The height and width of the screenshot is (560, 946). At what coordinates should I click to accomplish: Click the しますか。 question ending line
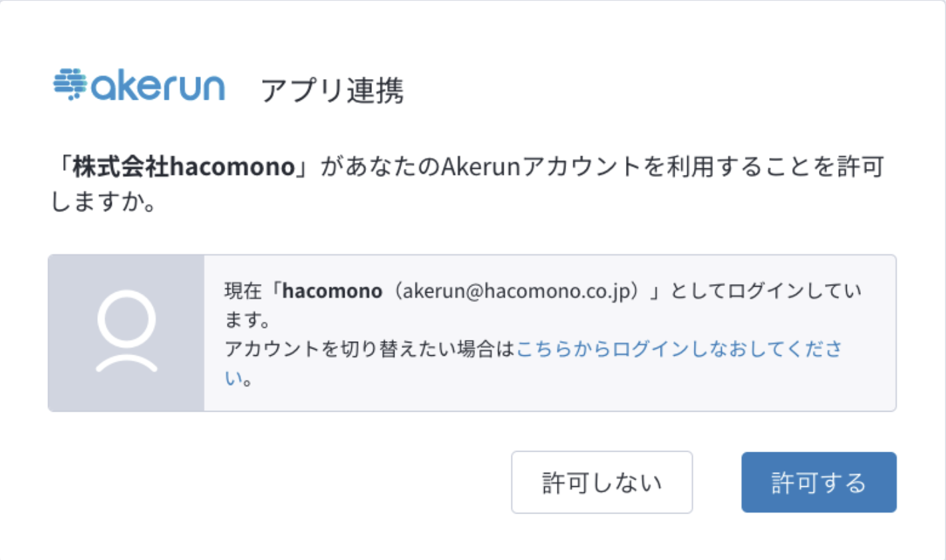point(104,202)
